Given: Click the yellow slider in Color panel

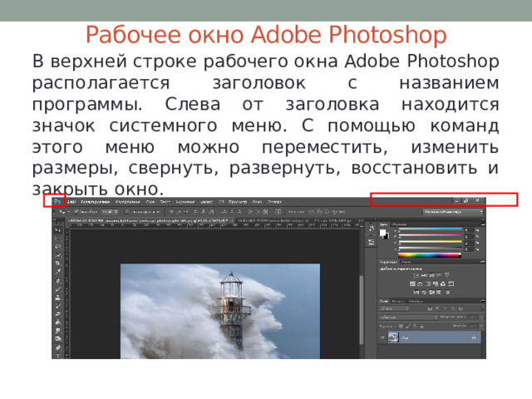Looking at the screenshot, I should 431,242.
